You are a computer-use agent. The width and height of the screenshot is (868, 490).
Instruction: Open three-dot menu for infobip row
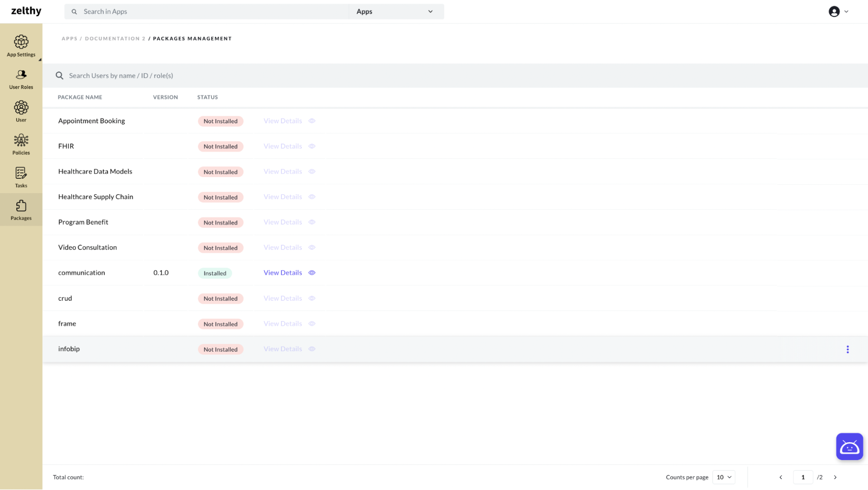848,349
